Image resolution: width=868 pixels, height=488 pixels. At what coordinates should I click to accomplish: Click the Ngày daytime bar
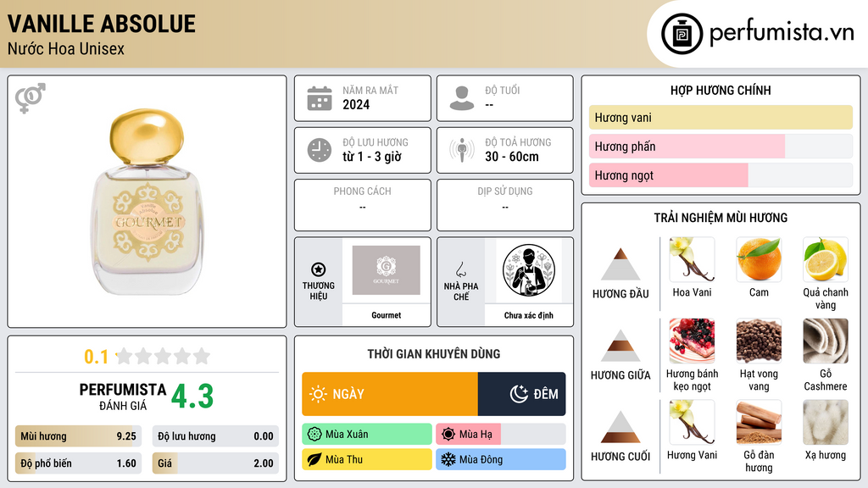coord(390,394)
